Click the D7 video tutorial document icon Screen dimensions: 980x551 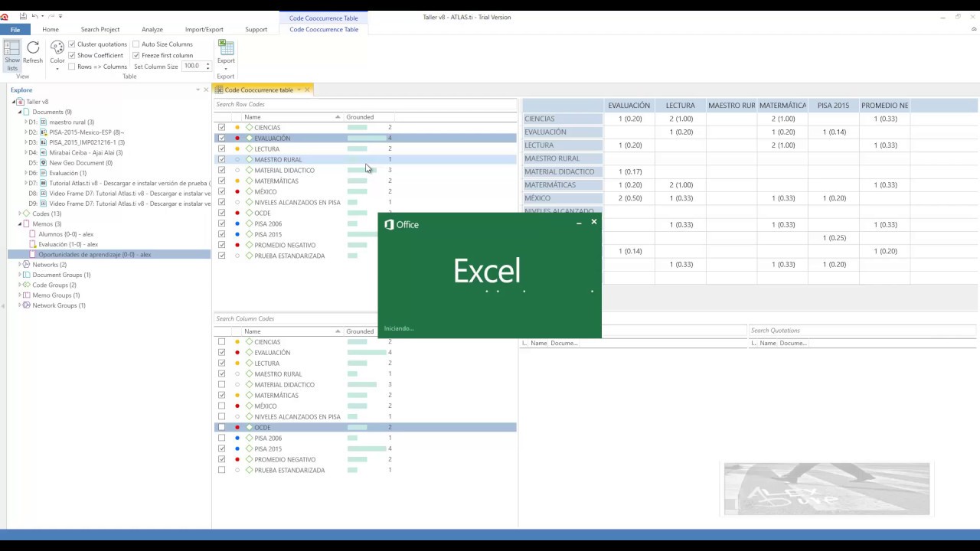44,183
